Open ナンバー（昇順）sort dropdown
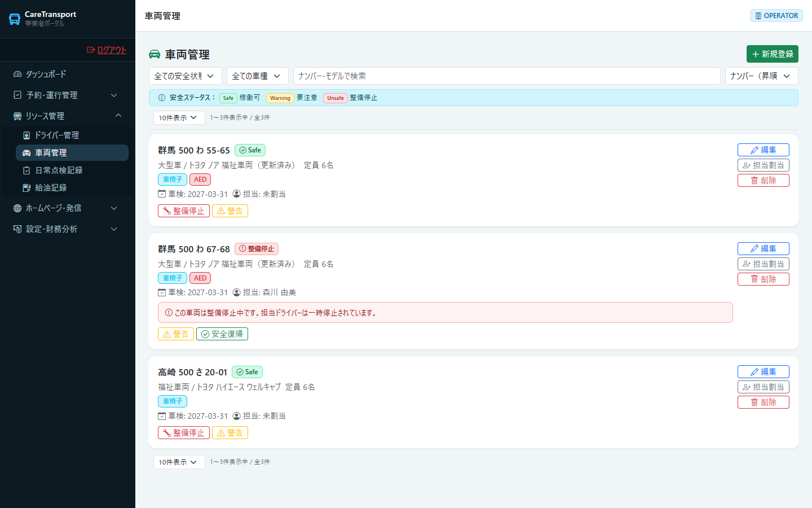The width and height of the screenshot is (812, 508). click(x=762, y=76)
